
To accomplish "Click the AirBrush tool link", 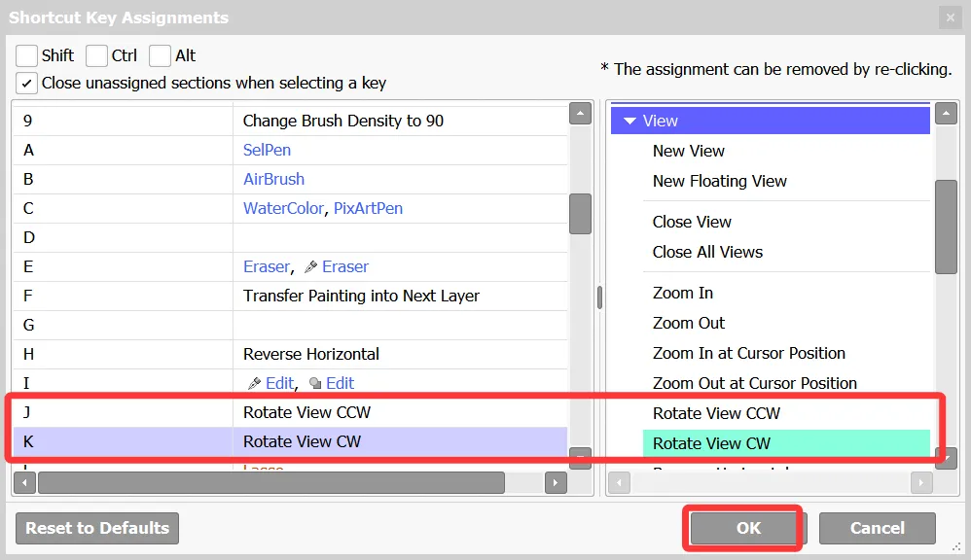I will [273, 179].
